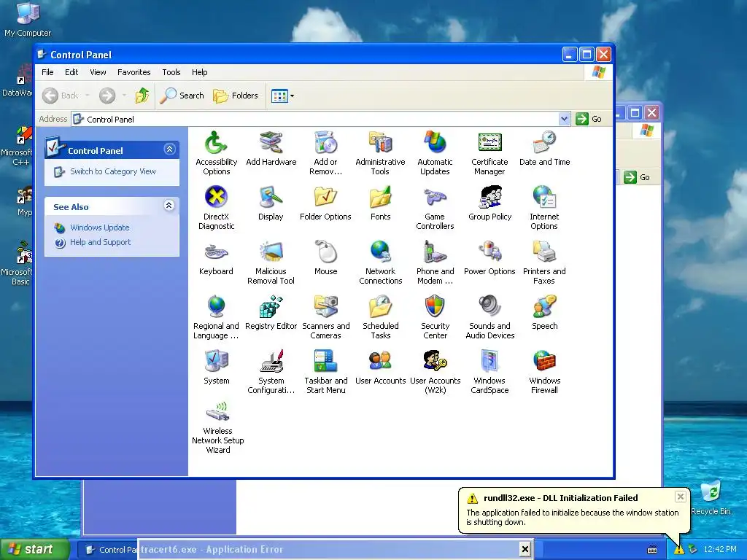
Task: Open Printers and Faxes
Action: point(544,262)
